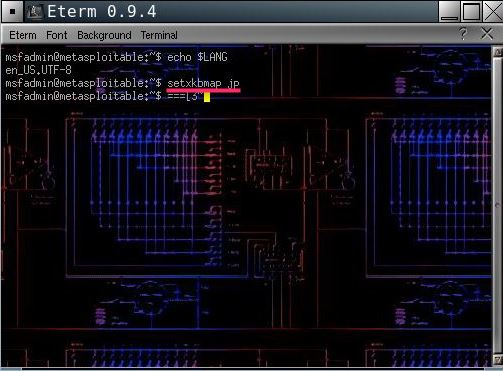
Task: Close the Eterm window
Action: [492, 11]
